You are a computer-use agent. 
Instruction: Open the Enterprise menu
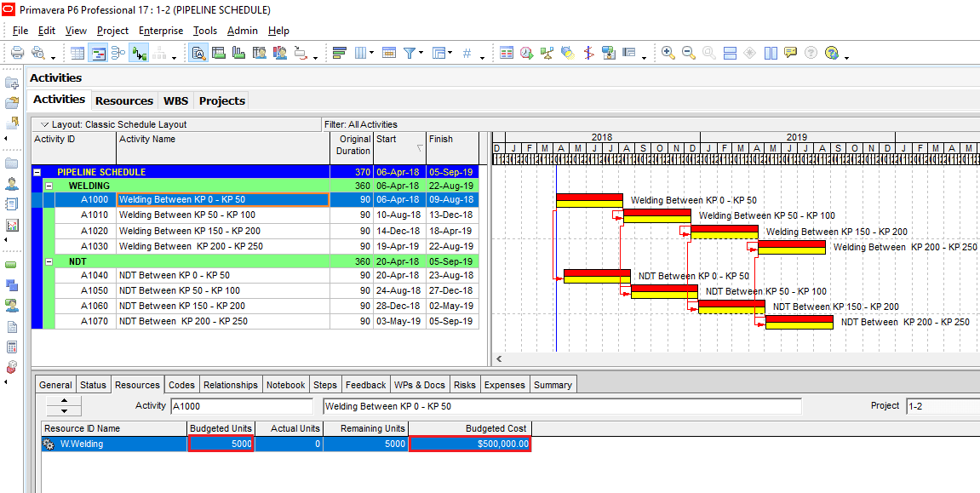(161, 31)
